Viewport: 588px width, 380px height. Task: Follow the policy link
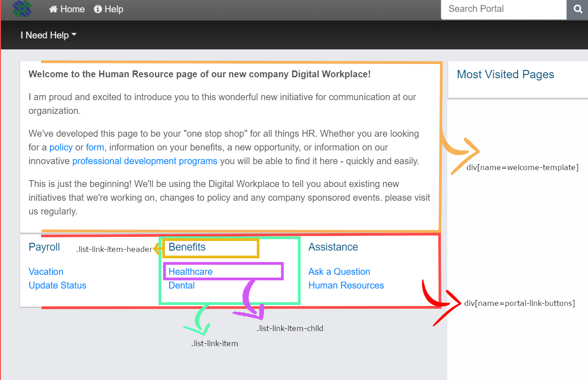tap(61, 147)
